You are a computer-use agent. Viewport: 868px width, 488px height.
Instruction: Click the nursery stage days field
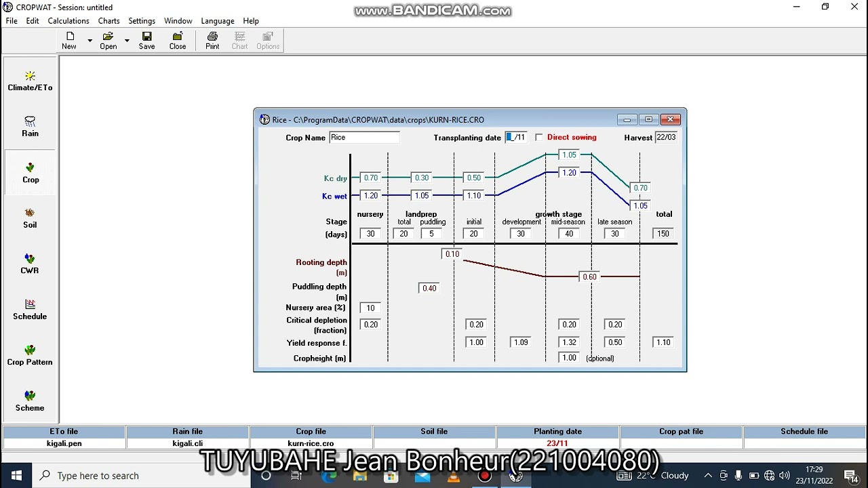click(371, 234)
